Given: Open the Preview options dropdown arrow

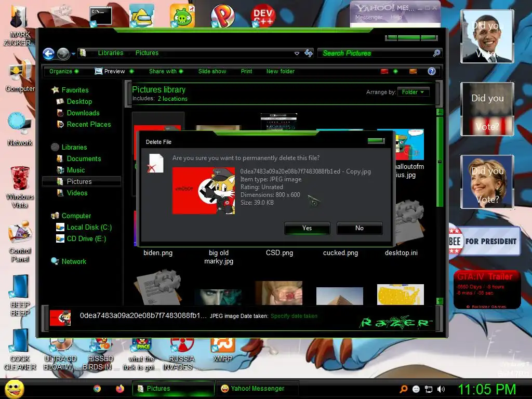Looking at the screenshot, I should point(131,71).
